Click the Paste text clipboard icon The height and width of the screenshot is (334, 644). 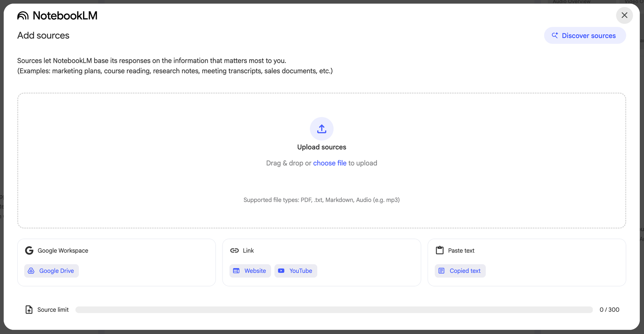point(440,250)
